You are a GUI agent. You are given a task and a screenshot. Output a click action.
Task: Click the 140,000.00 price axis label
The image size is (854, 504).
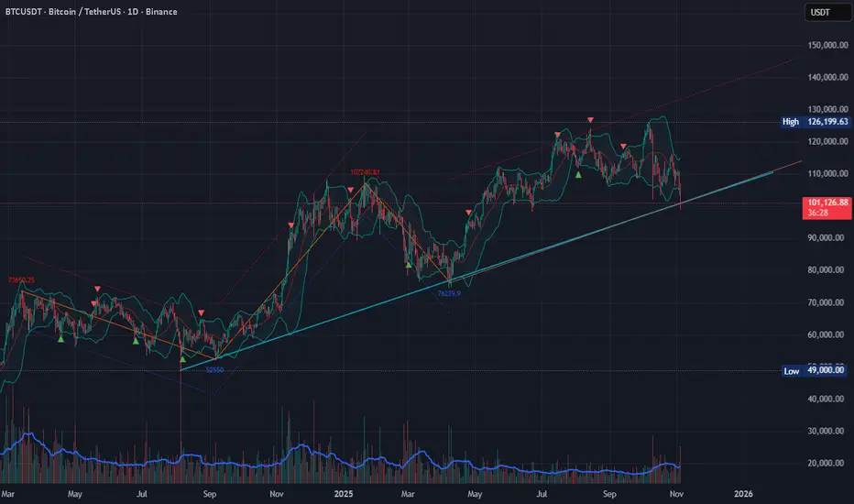point(827,77)
